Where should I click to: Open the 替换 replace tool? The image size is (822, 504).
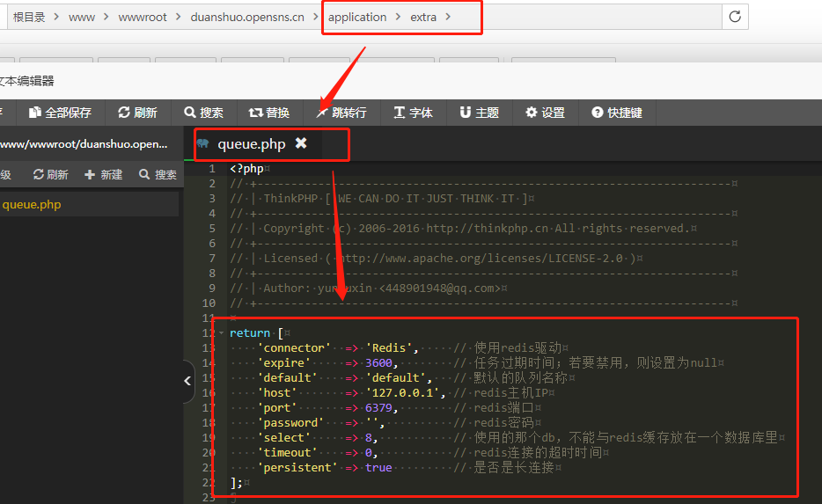click(269, 113)
